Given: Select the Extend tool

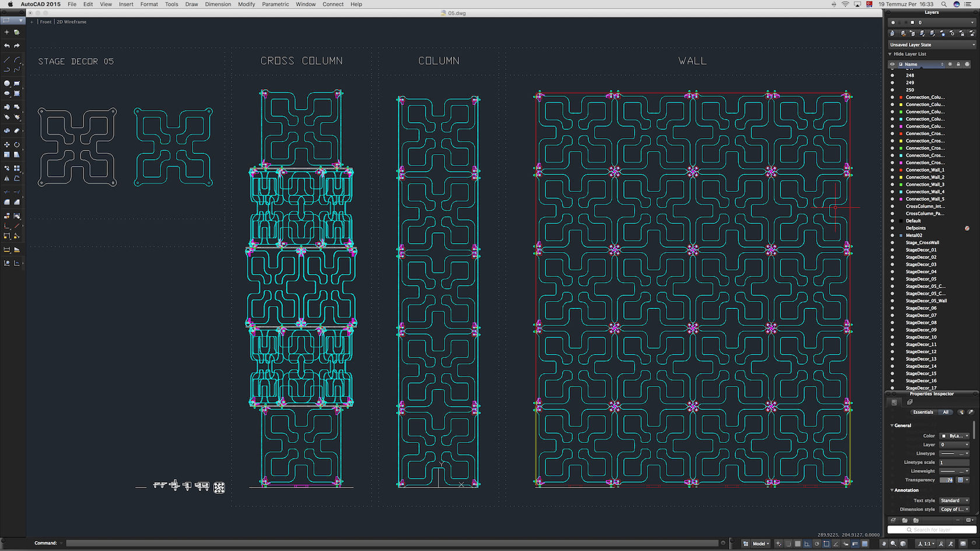Looking at the screenshot, I should [x=17, y=192].
